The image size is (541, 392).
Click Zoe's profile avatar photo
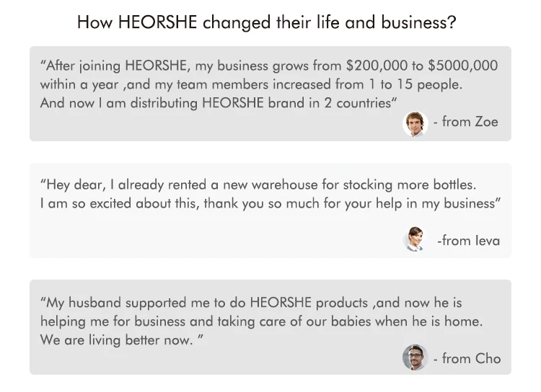pyautogui.click(x=415, y=123)
